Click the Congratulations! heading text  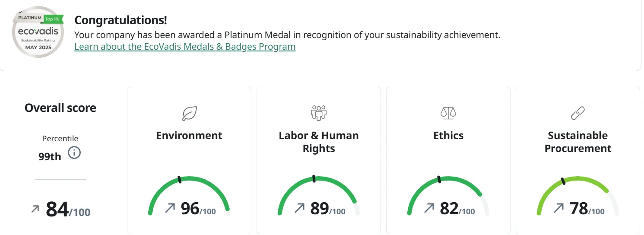[121, 20]
